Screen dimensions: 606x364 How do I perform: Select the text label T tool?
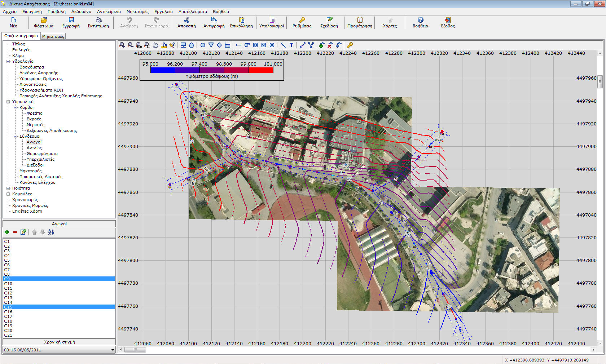pos(291,45)
